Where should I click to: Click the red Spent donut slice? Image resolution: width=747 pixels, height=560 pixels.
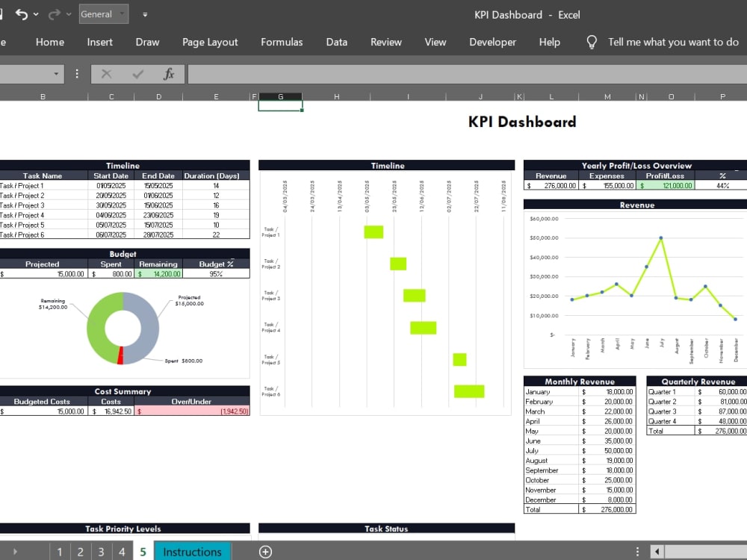point(120,355)
